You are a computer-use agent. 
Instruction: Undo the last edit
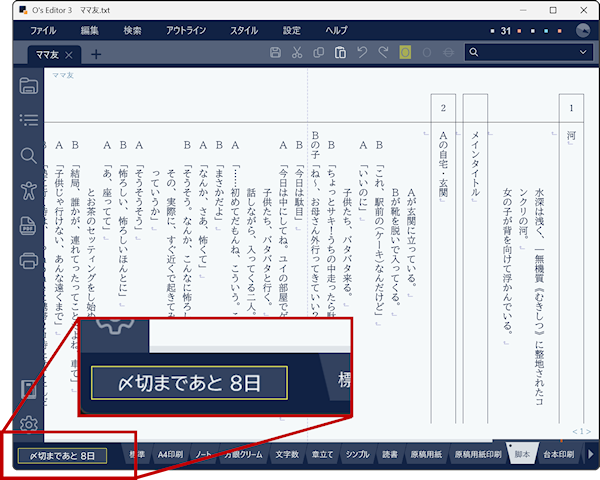pos(363,52)
